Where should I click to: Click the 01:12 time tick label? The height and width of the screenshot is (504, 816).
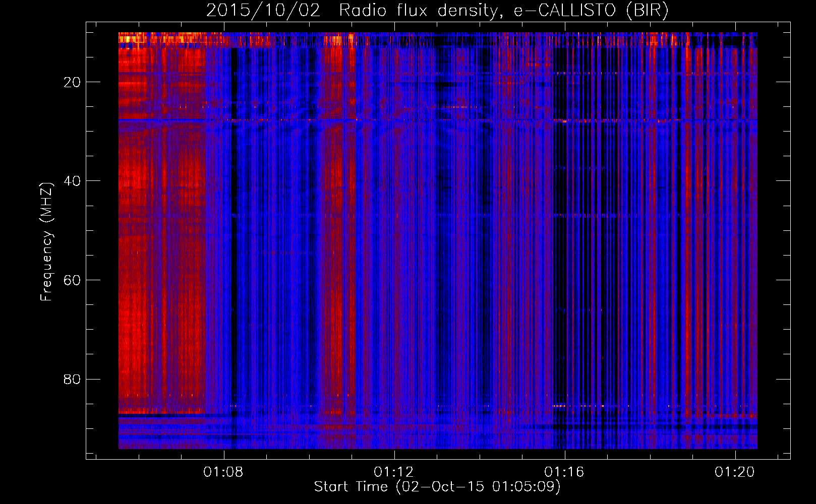coord(393,472)
